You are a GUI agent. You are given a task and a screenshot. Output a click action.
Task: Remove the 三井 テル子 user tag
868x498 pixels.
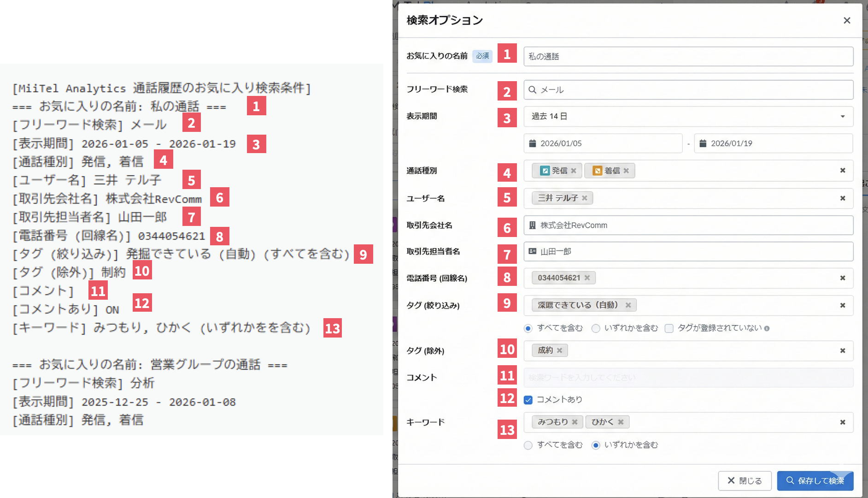point(585,198)
